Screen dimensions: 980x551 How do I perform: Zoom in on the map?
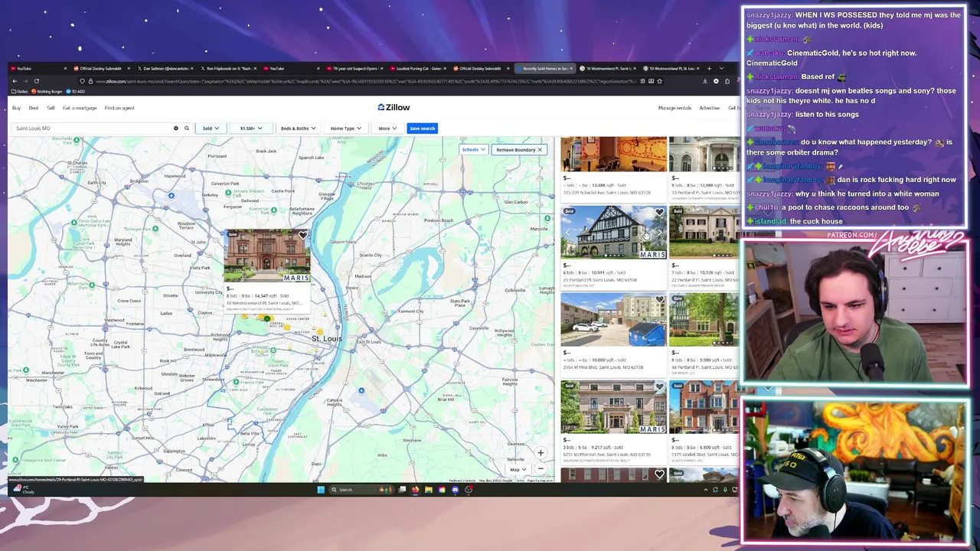coord(541,453)
